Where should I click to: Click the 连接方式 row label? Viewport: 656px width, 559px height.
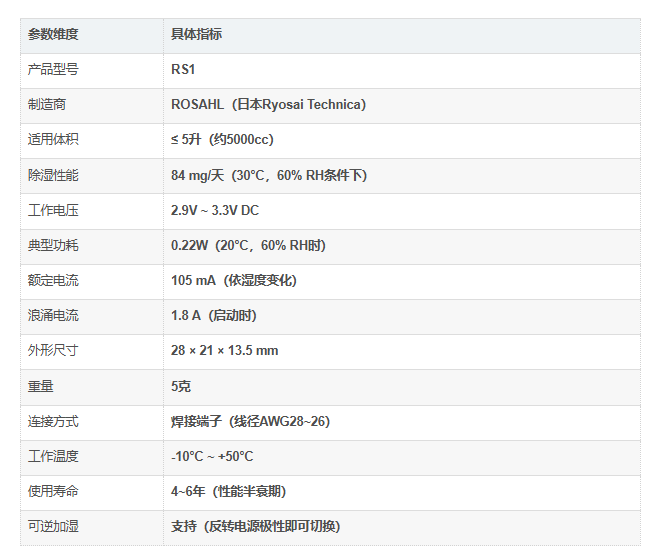(53, 421)
